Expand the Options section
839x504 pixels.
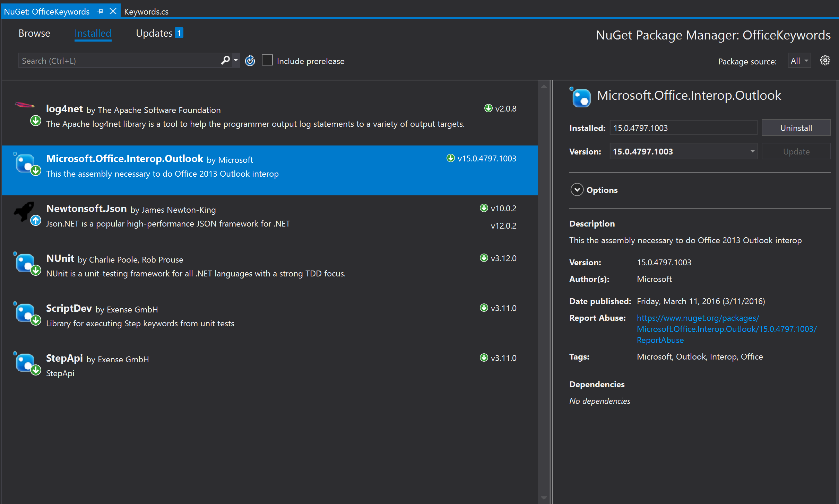(577, 190)
